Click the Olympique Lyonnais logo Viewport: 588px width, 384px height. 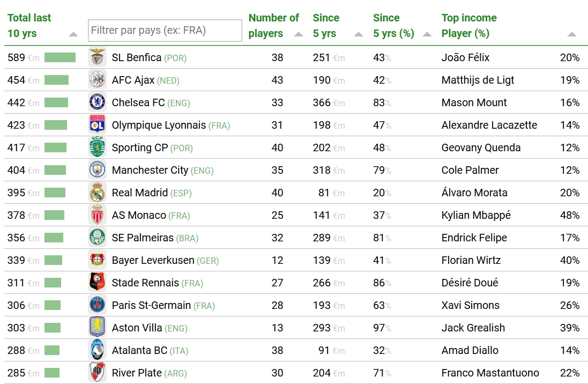click(x=98, y=125)
